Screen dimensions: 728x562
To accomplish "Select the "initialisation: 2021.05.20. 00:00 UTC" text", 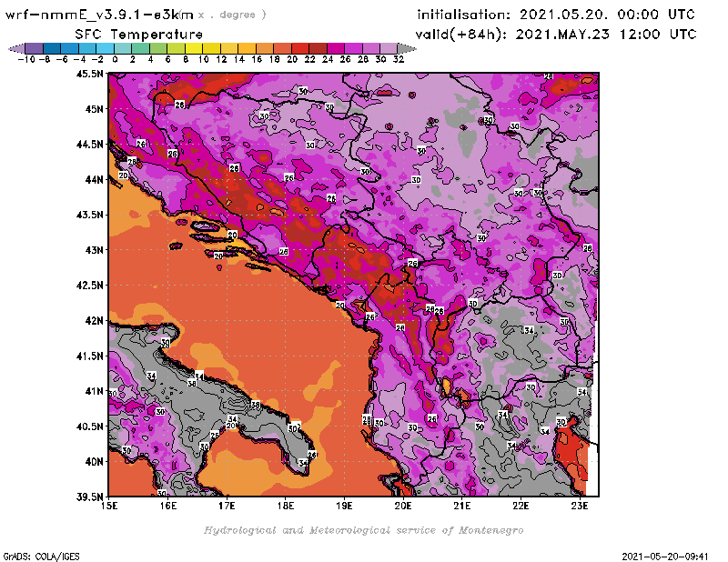I will tap(556, 15).
